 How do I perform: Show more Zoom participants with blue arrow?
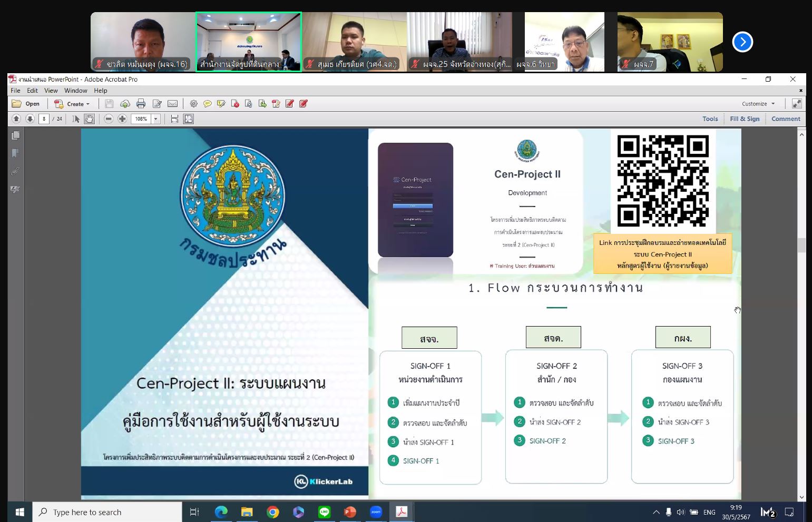pos(742,42)
